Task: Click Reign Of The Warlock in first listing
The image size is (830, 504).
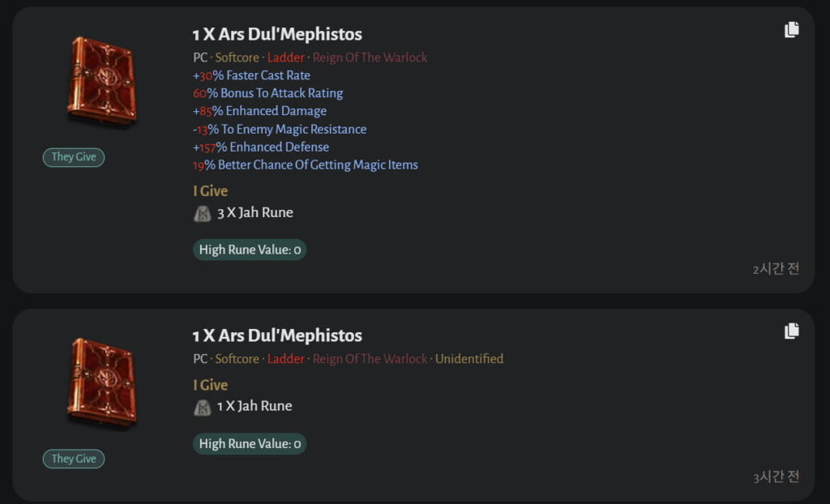Action: click(370, 58)
